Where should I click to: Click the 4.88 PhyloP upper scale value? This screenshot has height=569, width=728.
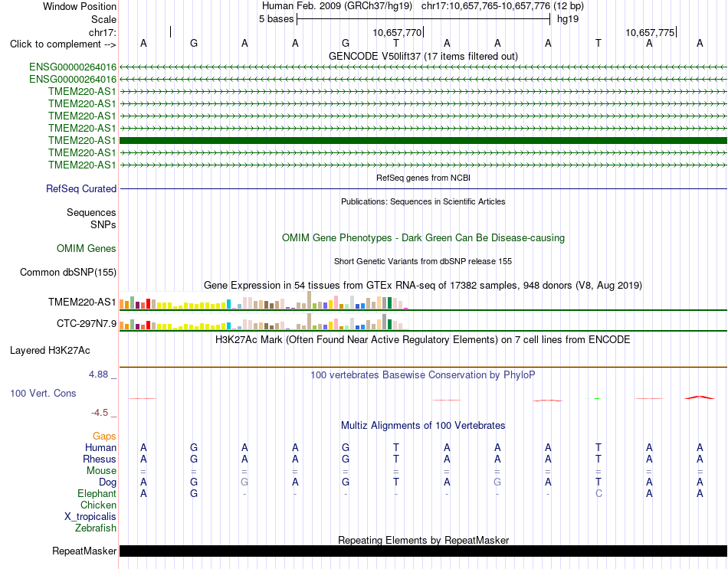(98, 374)
